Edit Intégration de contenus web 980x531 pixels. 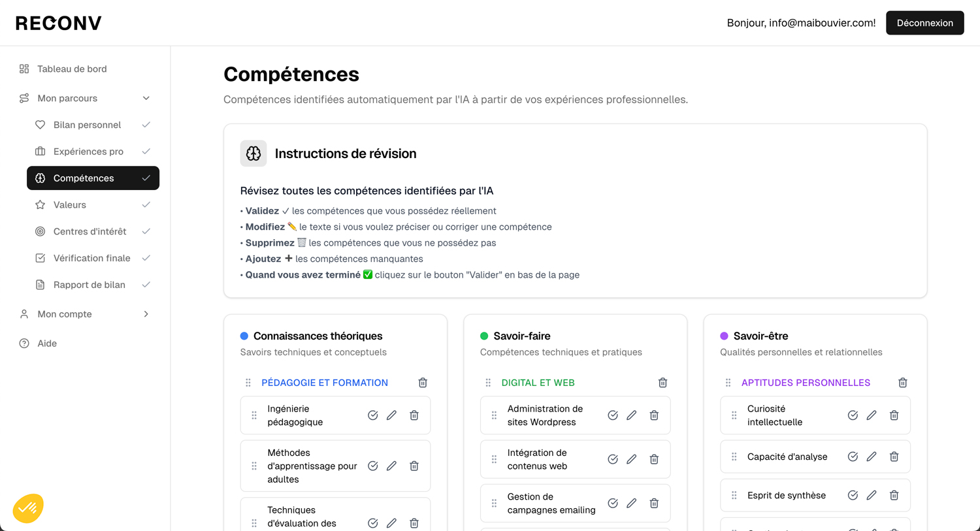[631, 459]
